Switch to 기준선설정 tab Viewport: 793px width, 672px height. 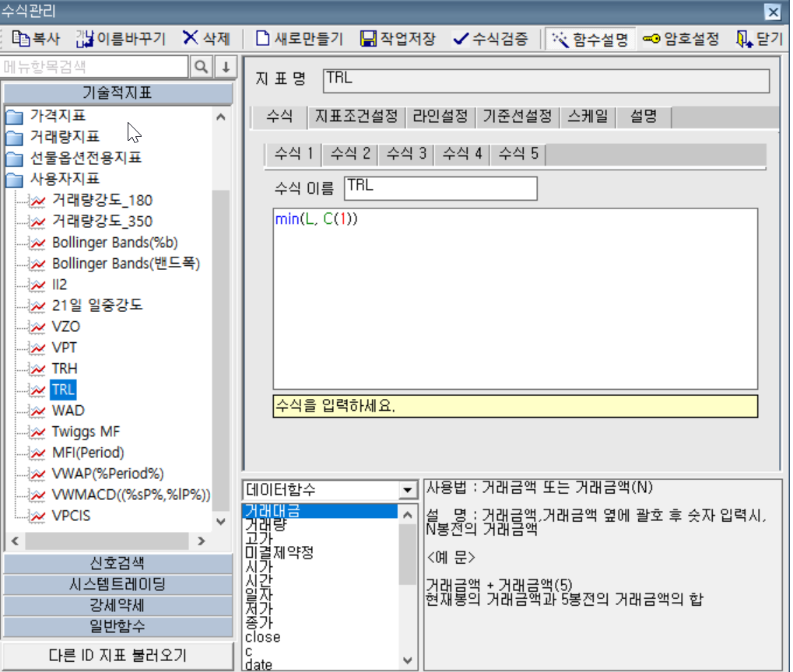point(517,117)
